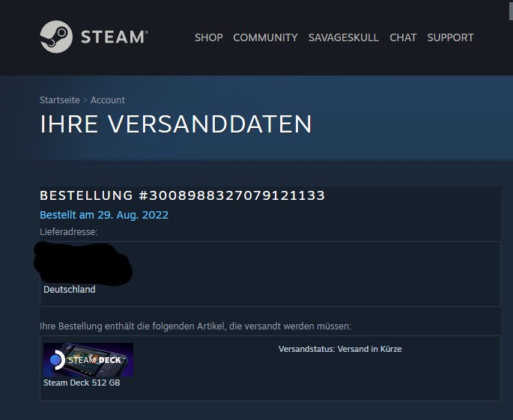The height and width of the screenshot is (420, 513).
Task: Click the Bestellt am 29. Aug. 2022 date
Action: coord(104,215)
